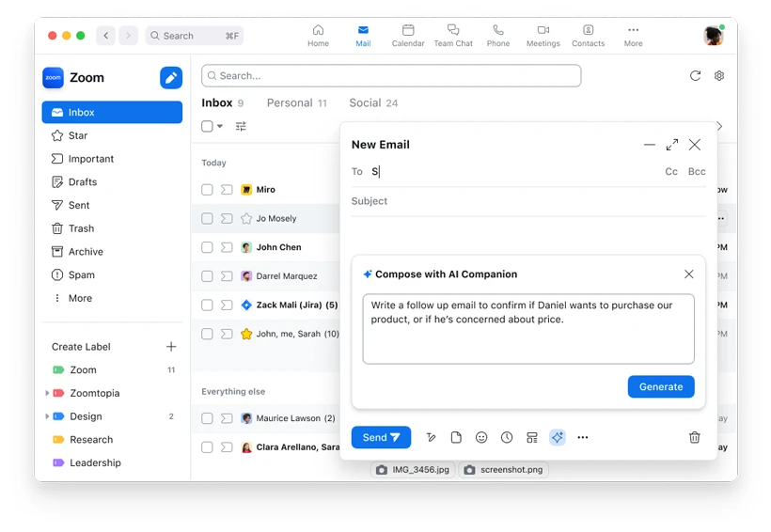The height and width of the screenshot is (532, 771).
Task: Click the schedule send clock icon
Action: click(x=507, y=437)
